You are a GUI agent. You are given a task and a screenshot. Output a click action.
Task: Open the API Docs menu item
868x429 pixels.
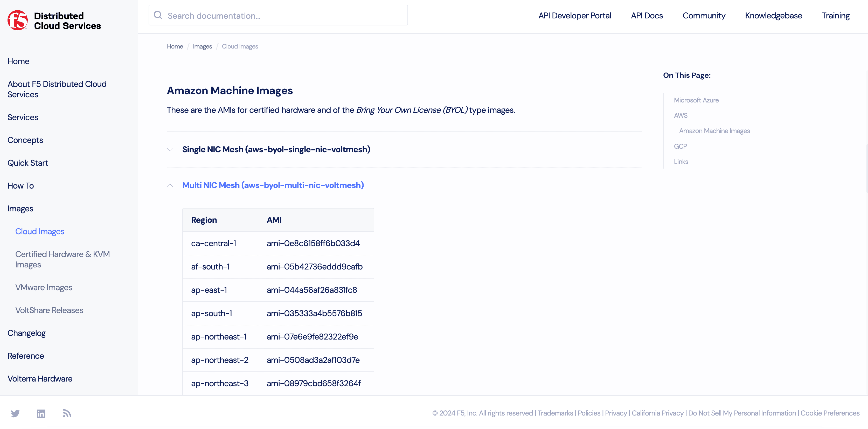[646, 16]
